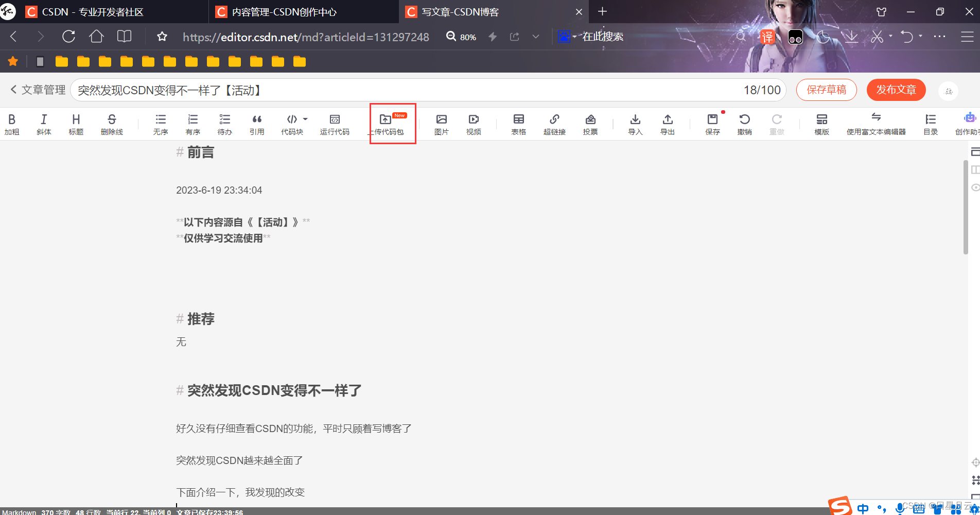This screenshot has width=980, height=515.
Task: Insert to-do list (待办)
Action: (224, 125)
